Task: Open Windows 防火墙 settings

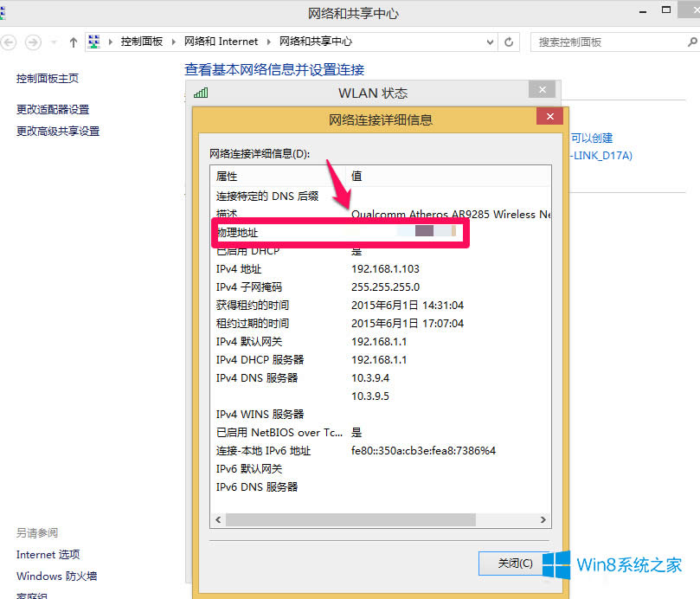Action: (x=56, y=576)
